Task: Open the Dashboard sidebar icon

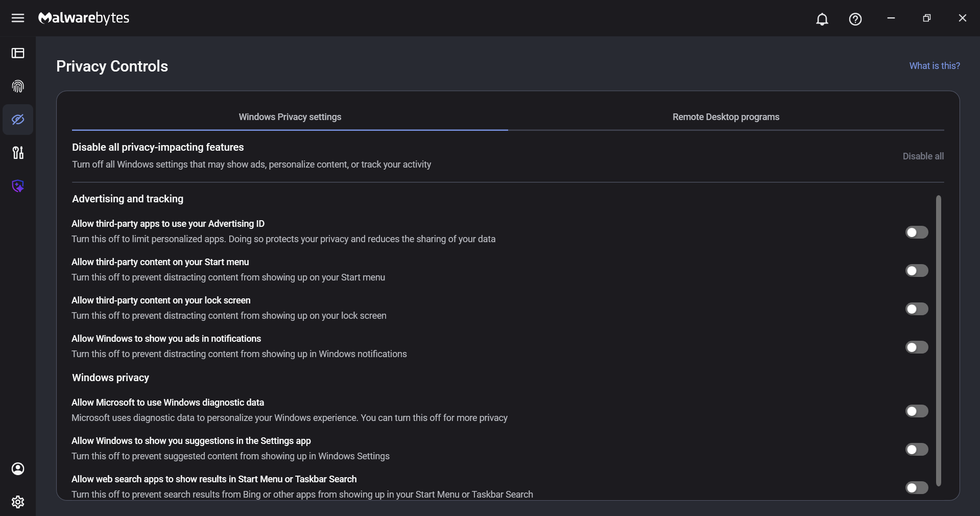Action: [18, 53]
